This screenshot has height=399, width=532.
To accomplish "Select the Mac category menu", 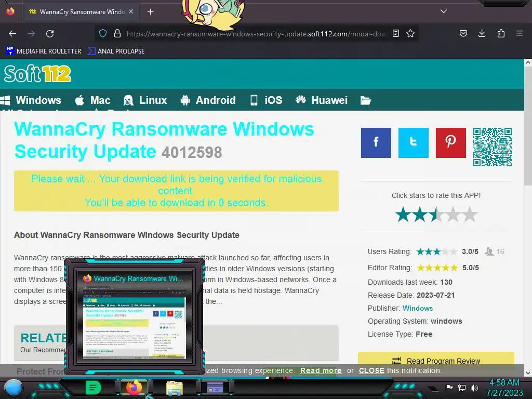I will [92, 100].
